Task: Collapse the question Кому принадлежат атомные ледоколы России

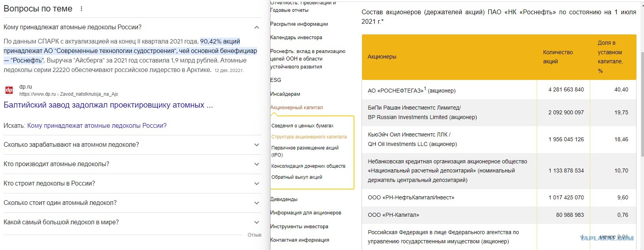Action: click(x=257, y=27)
